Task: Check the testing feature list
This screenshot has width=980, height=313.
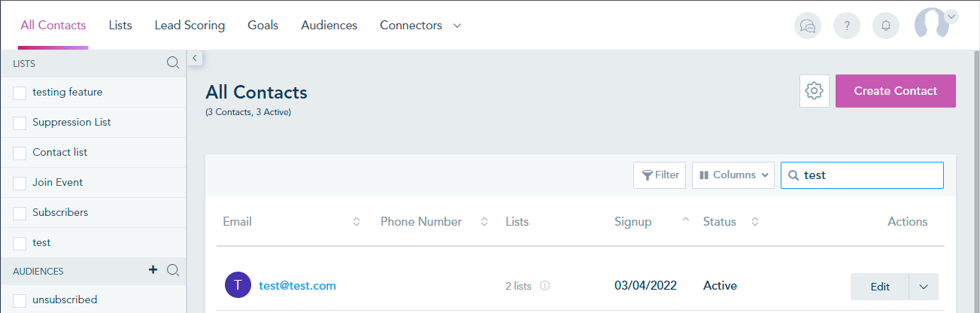Action: (x=20, y=93)
